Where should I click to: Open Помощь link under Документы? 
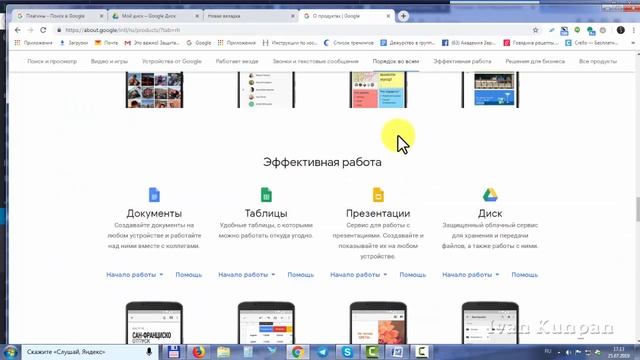click(x=189, y=275)
